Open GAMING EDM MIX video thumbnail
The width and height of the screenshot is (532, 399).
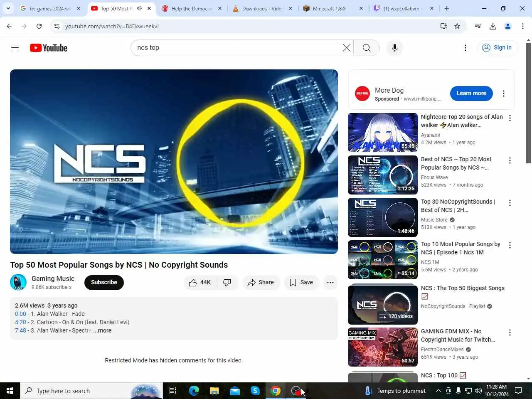pyautogui.click(x=383, y=347)
